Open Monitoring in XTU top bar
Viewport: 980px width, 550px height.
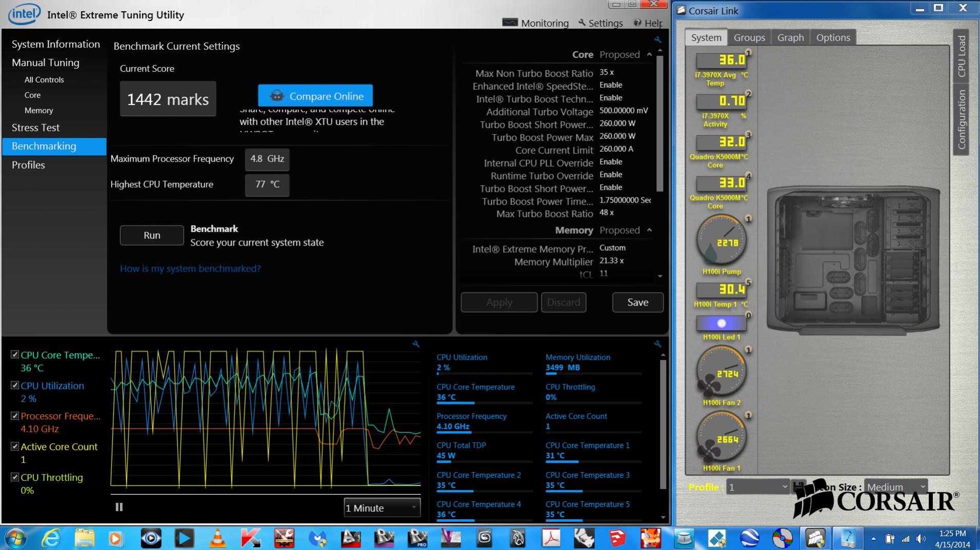click(535, 23)
